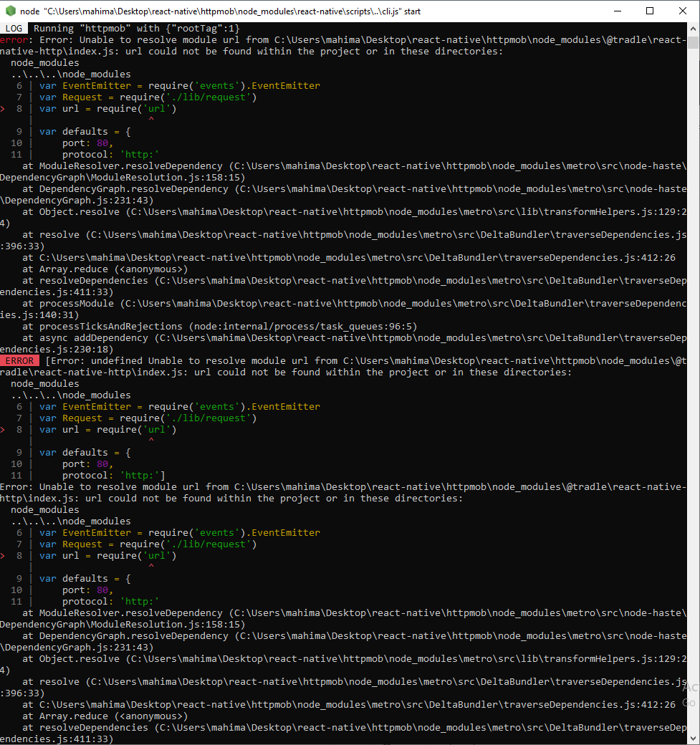
Task: Click the scrollbar down arrow
Action: [694, 739]
